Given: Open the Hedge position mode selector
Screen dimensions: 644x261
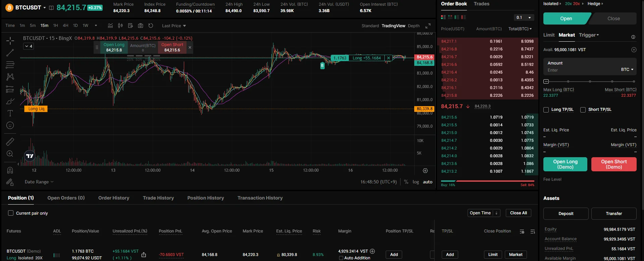Looking at the screenshot, I should coord(595,4).
